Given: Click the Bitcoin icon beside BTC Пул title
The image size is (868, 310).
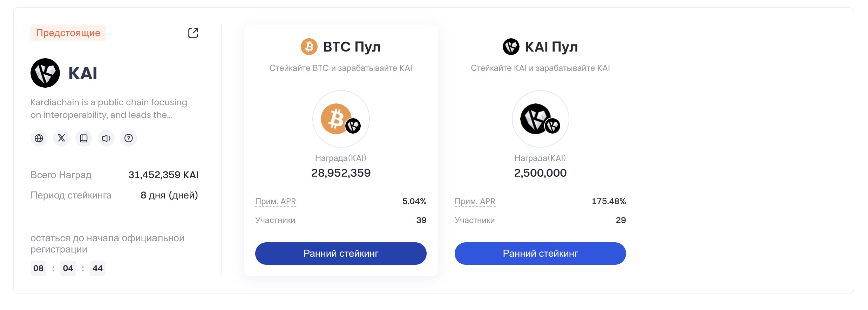Looking at the screenshot, I should (309, 47).
